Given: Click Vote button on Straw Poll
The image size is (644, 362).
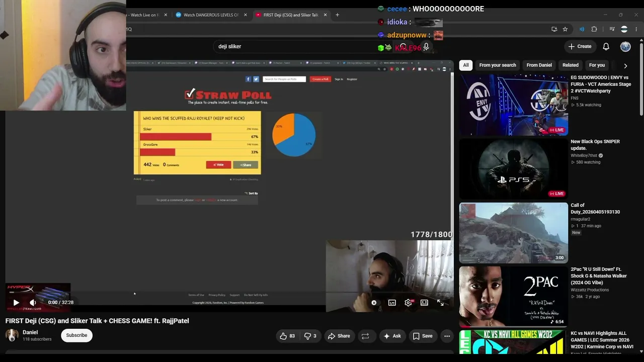Looking at the screenshot, I should tap(218, 164).
